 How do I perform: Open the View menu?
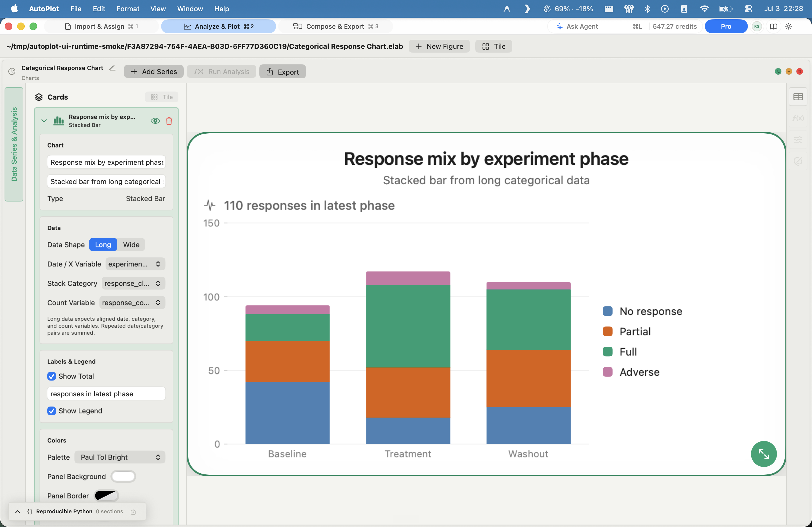tap(158, 9)
